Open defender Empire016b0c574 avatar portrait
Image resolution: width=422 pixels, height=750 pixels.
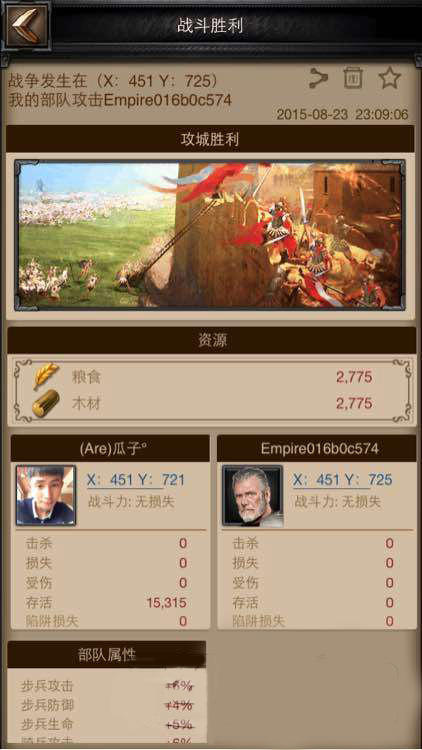pos(253,495)
